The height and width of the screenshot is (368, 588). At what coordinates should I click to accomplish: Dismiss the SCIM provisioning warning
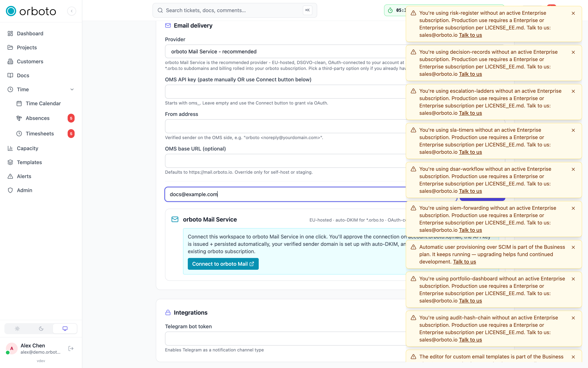573,247
